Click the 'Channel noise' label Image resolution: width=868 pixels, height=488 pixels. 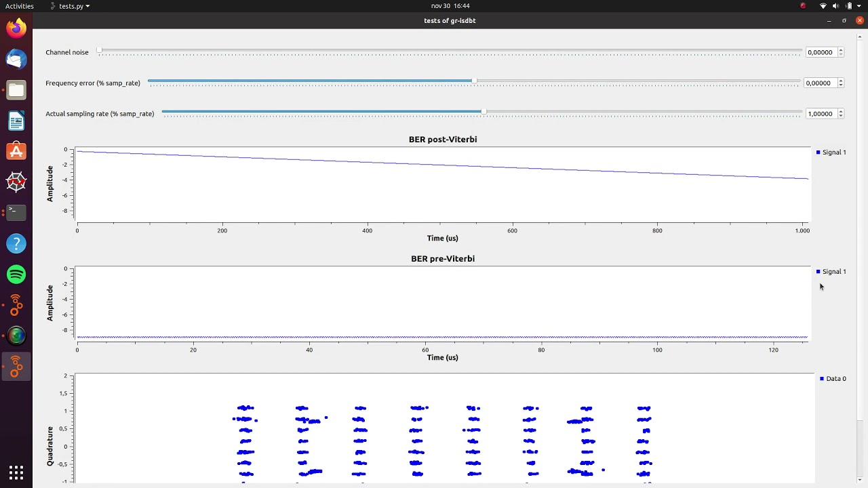coord(67,52)
